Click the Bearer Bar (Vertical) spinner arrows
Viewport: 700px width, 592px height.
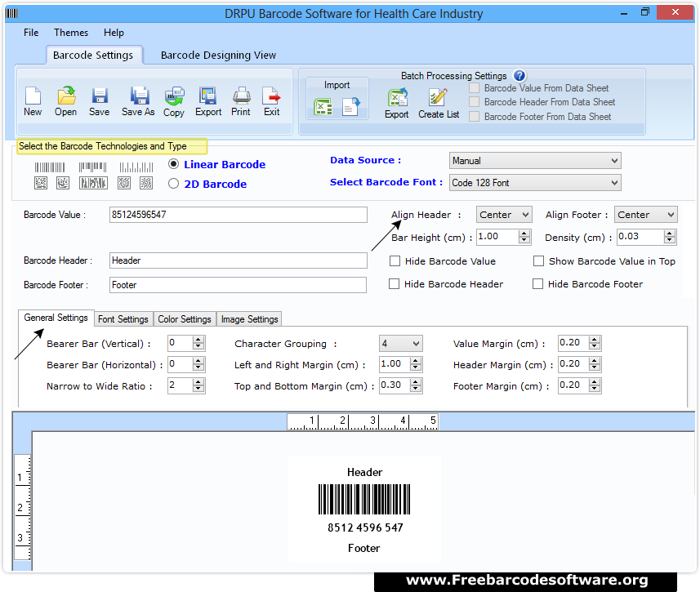click(x=198, y=343)
